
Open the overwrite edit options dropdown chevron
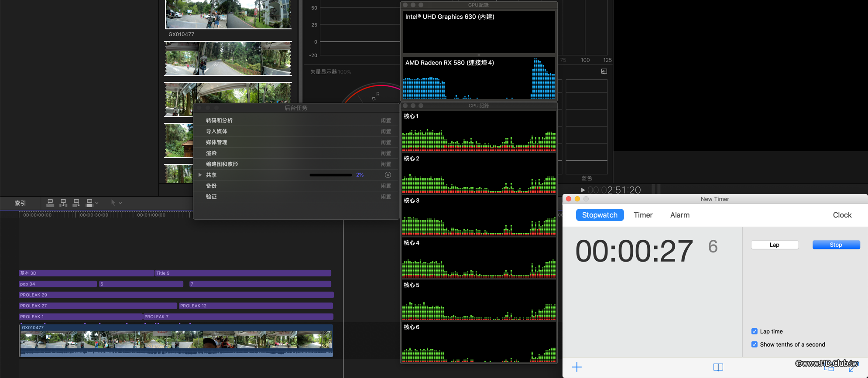point(97,203)
